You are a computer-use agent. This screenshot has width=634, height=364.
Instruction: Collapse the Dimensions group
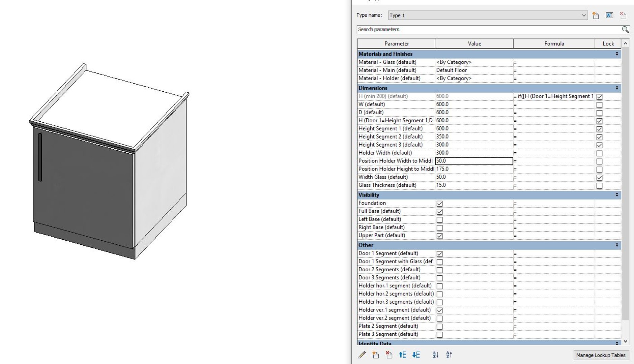click(x=617, y=88)
